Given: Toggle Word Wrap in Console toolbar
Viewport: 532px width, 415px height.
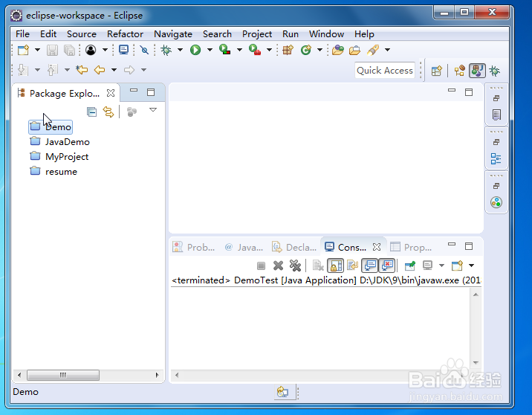Looking at the screenshot, I should point(352,266).
